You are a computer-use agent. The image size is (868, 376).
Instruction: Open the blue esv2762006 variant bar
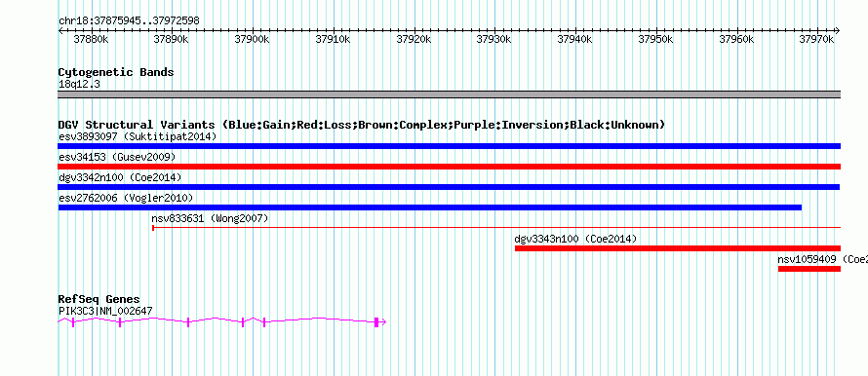click(429, 207)
